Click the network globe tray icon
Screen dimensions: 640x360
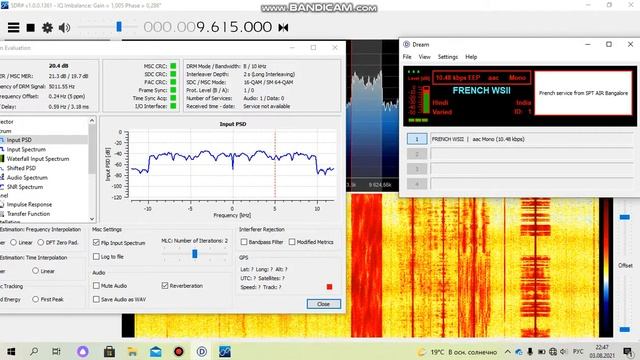tap(553, 352)
